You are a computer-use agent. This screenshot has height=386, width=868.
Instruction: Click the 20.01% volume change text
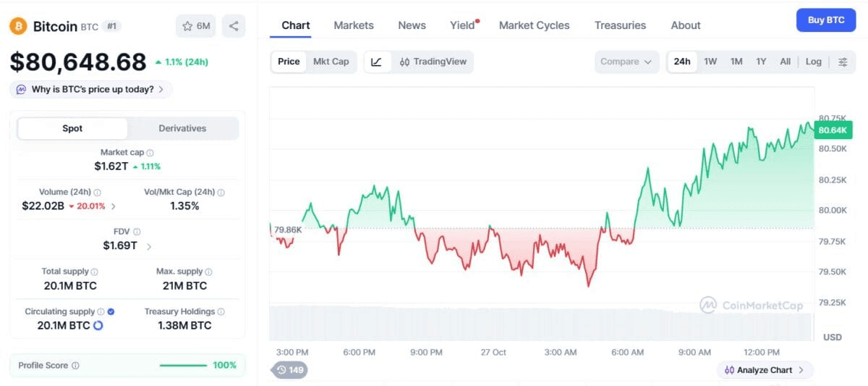tap(87, 206)
